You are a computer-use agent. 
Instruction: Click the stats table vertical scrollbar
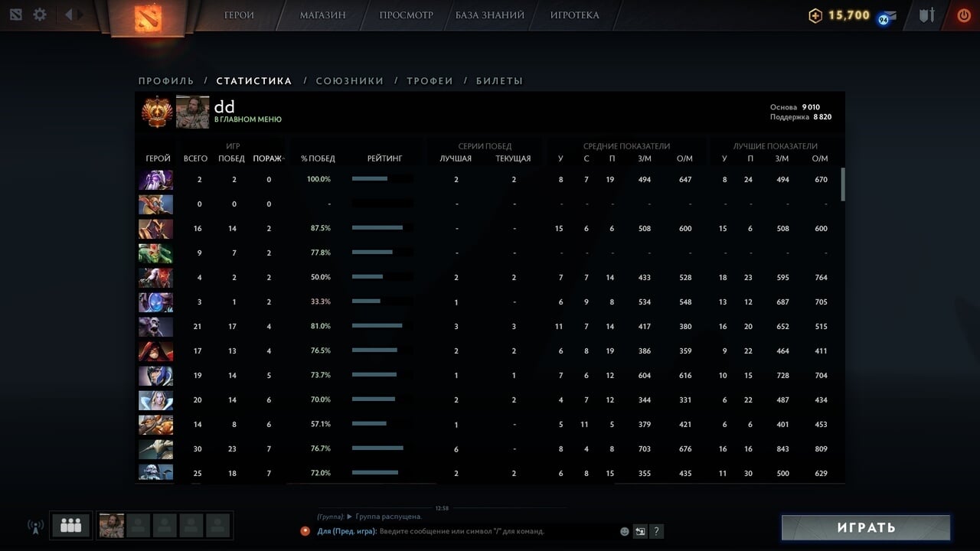(844, 184)
